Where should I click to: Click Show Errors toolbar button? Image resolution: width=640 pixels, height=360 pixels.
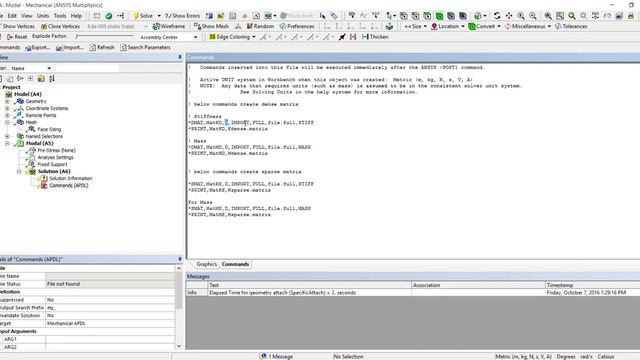tap(182, 16)
